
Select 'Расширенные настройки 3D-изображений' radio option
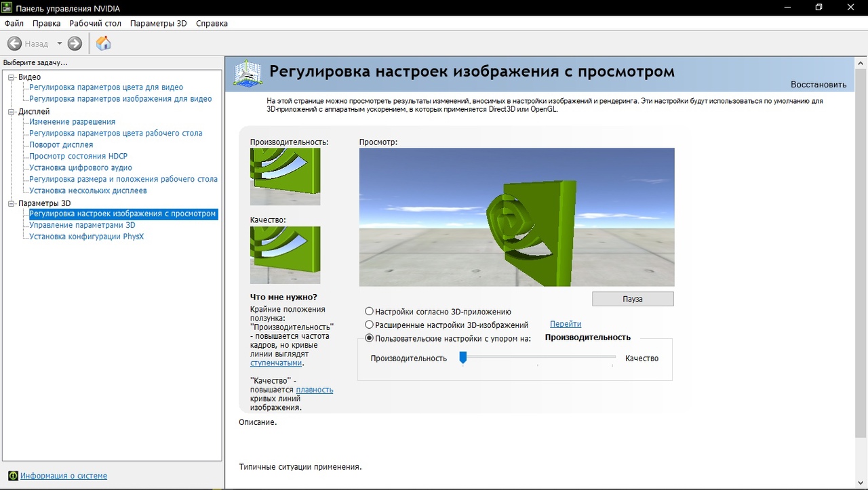tap(370, 325)
